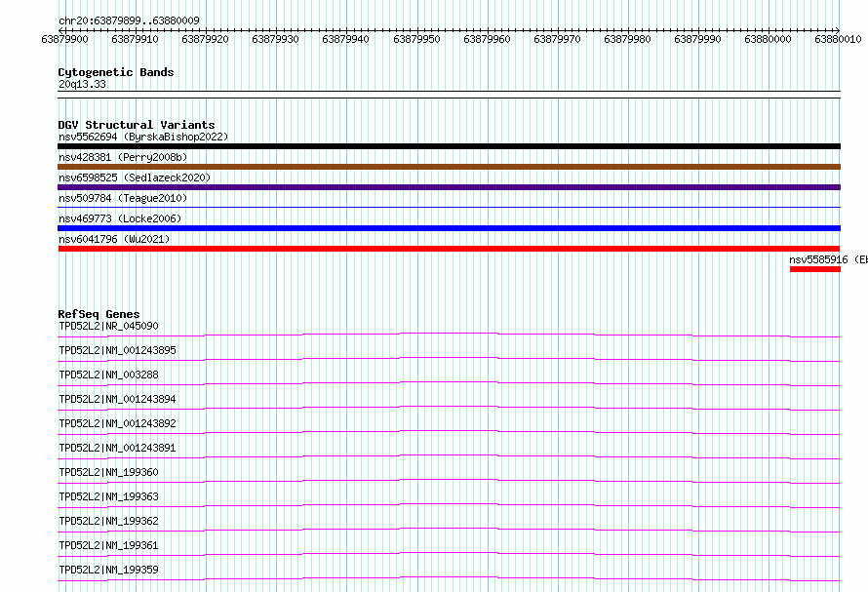The height and width of the screenshot is (592, 868).
Task: Click the 63880000 ruler coordinate
Action: click(768, 39)
